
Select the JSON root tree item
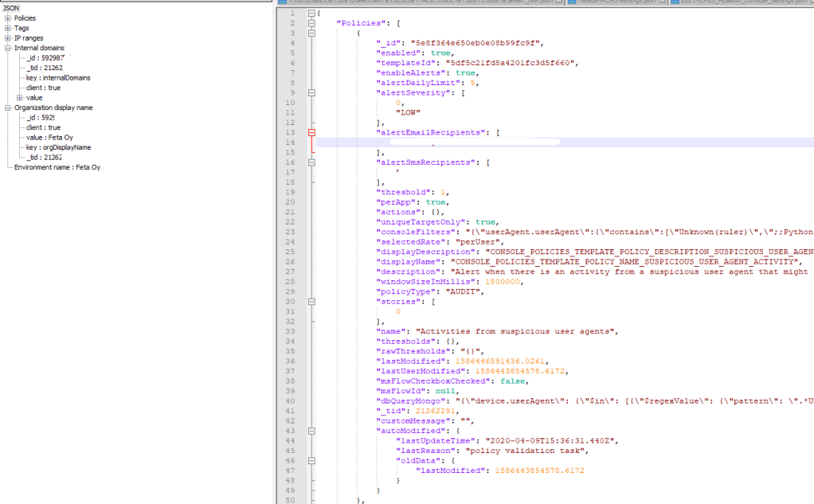coord(11,7)
